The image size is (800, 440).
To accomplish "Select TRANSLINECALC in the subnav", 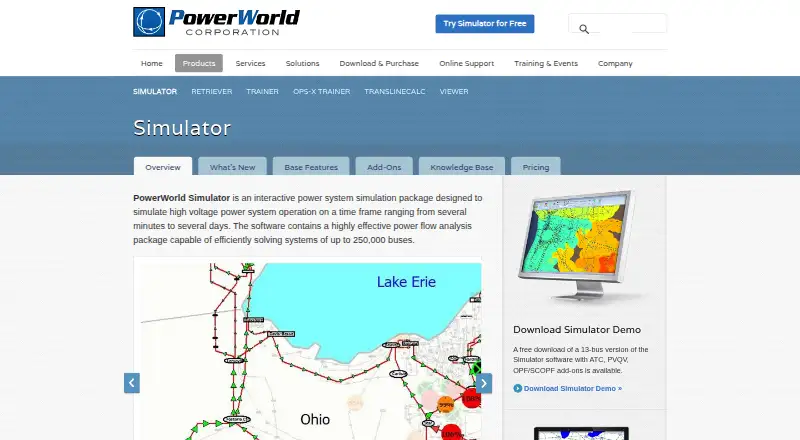I will (x=395, y=91).
